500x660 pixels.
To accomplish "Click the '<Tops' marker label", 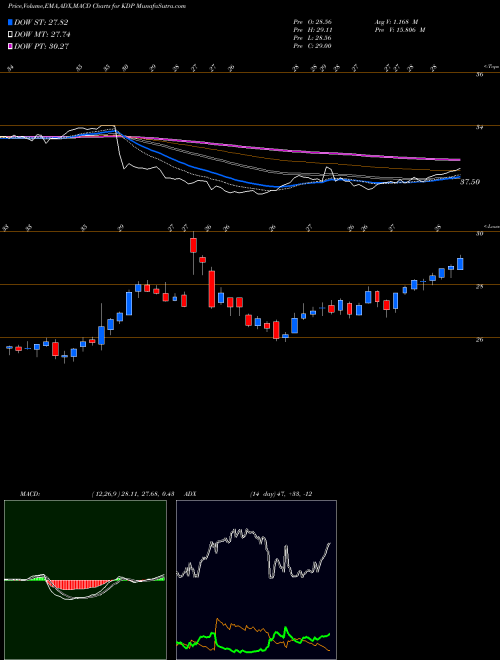I will [491, 67].
